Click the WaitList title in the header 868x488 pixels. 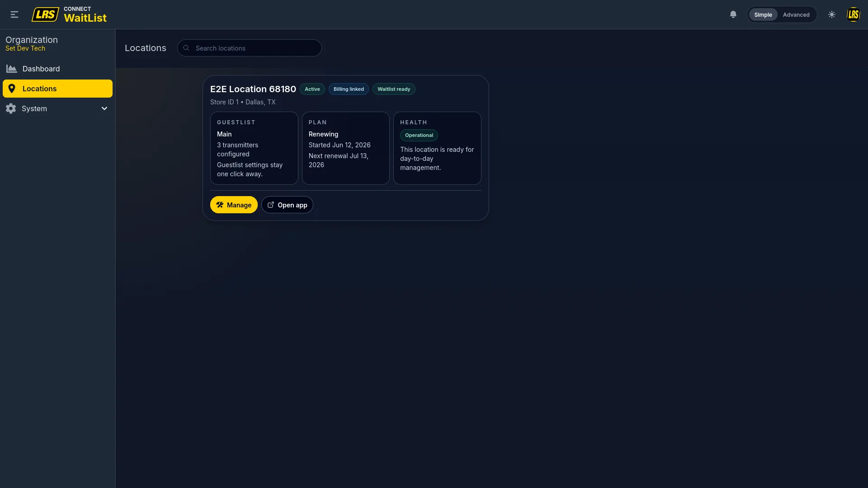tap(85, 18)
